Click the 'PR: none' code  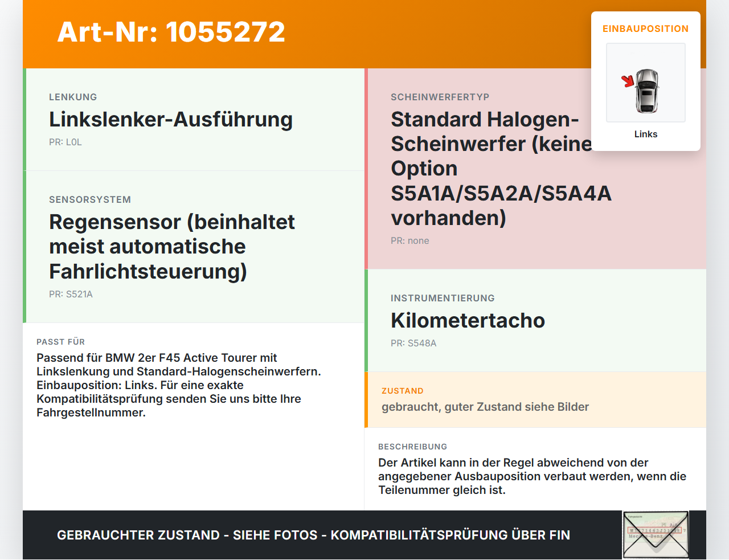pyautogui.click(x=410, y=241)
